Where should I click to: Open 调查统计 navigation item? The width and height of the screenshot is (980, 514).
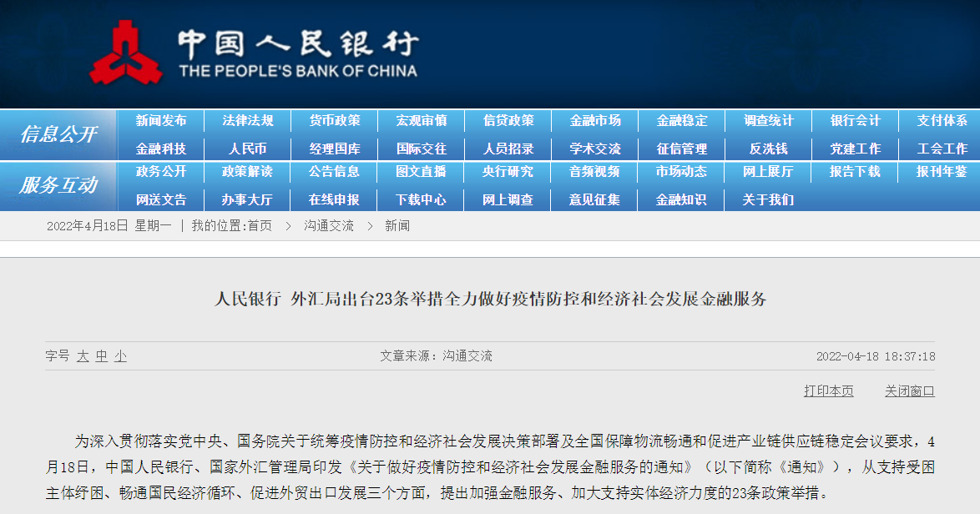(x=768, y=120)
